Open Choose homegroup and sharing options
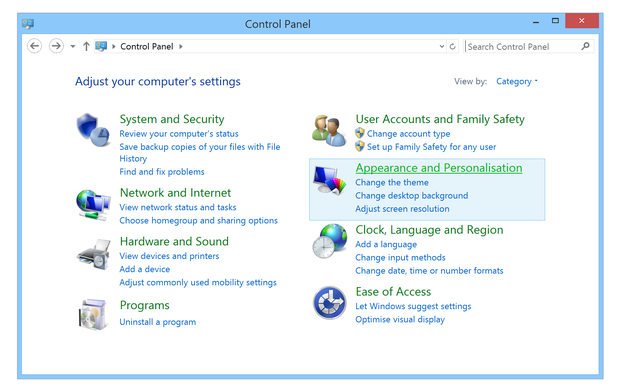Image resolution: width=625 pixels, height=389 pixels. click(199, 220)
